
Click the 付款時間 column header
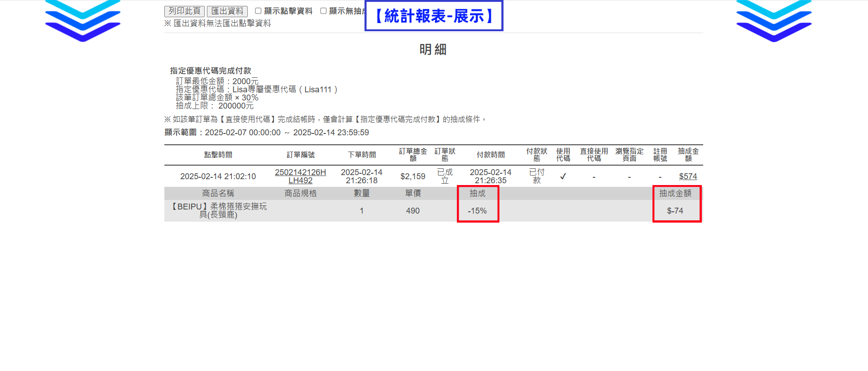[490, 155]
